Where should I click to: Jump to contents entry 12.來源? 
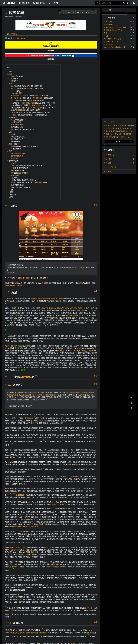click(10, 192)
